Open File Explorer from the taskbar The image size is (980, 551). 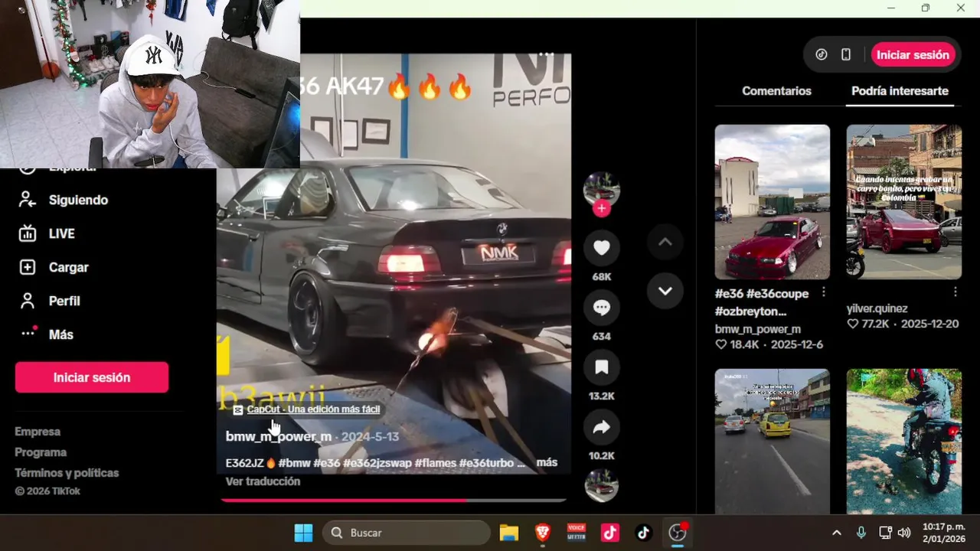tap(509, 533)
